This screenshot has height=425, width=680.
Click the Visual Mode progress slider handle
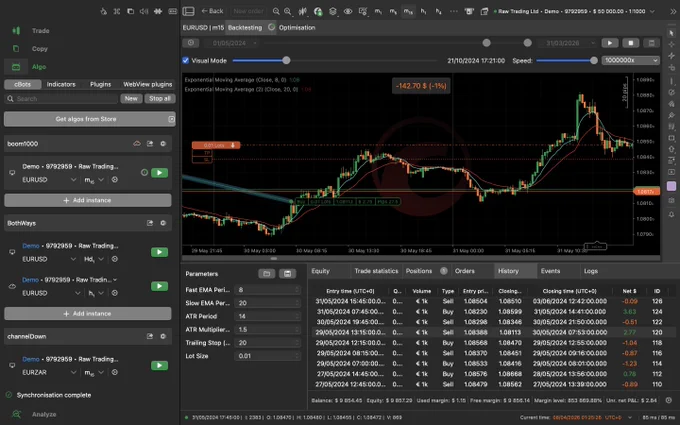(x=286, y=60)
